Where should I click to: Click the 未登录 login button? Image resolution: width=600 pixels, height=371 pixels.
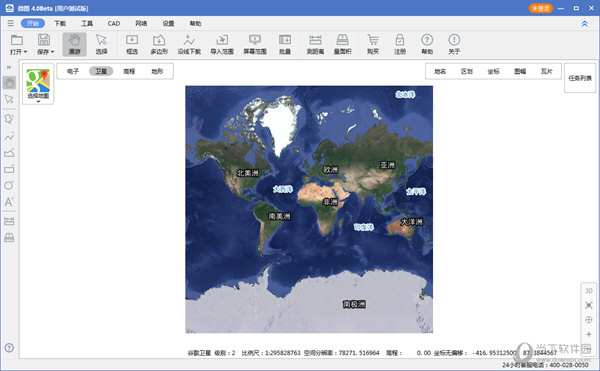(x=541, y=8)
